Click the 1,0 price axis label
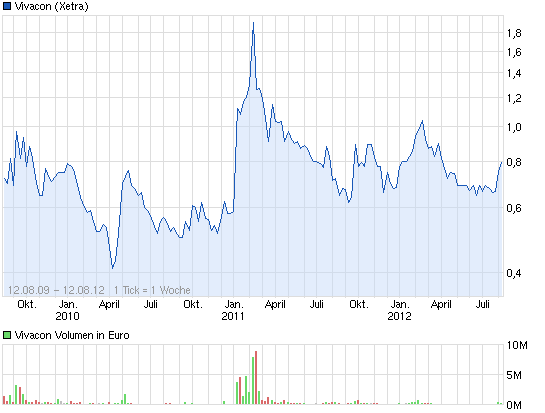The width and height of the screenshot is (545, 413). [514, 127]
